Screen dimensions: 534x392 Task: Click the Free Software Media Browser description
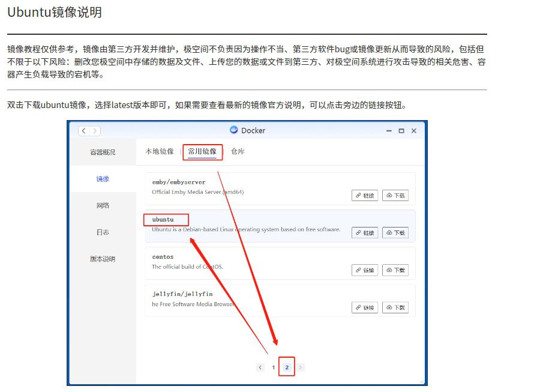[193, 304]
